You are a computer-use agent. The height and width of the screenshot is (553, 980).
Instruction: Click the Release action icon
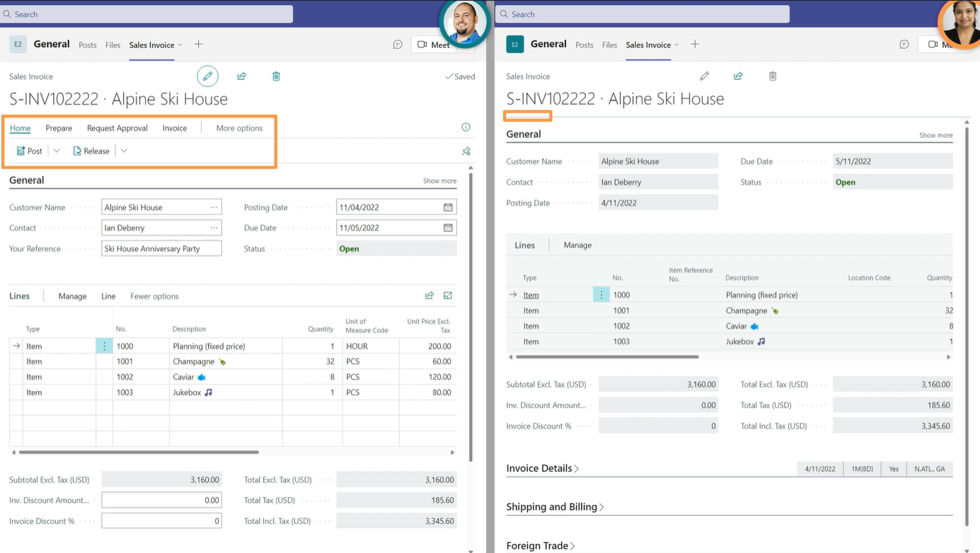click(x=76, y=150)
